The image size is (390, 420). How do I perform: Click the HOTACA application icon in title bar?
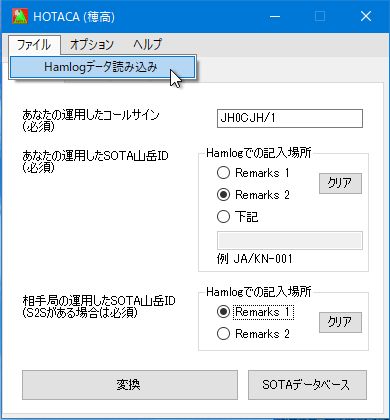click(x=20, y=16)
